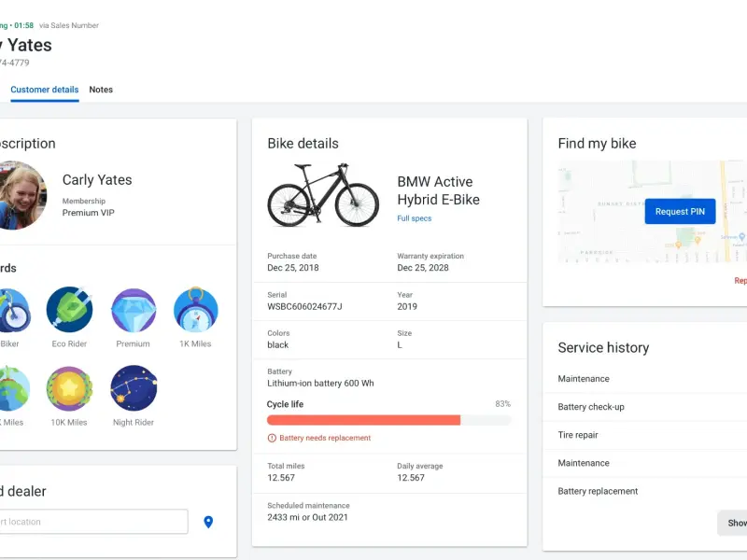Click Carly Yates profile photo
747x560 pixels.
[22, 195]
